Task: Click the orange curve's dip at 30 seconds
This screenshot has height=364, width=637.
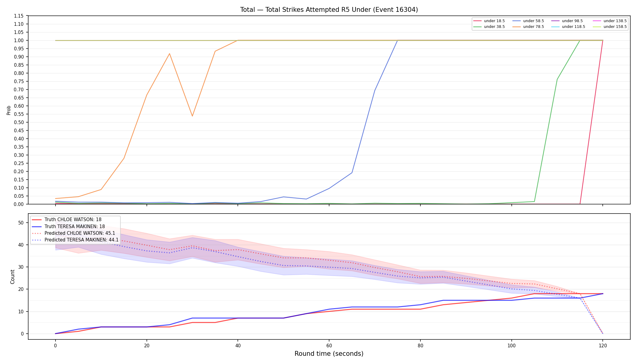Action: [192, 116]
